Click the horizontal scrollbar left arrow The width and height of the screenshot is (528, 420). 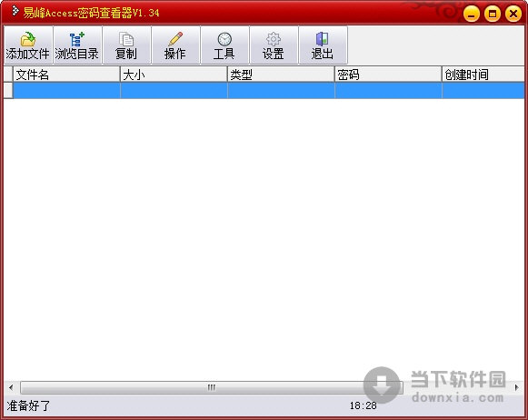[x=11, y=387]
